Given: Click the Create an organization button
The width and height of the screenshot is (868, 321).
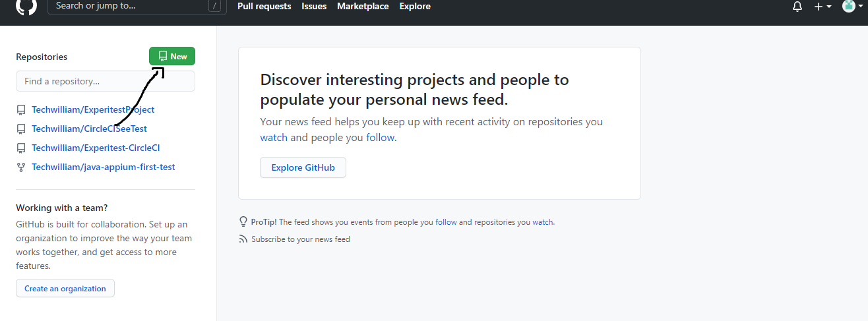Looking at the screenshot, I should [65, 289].
